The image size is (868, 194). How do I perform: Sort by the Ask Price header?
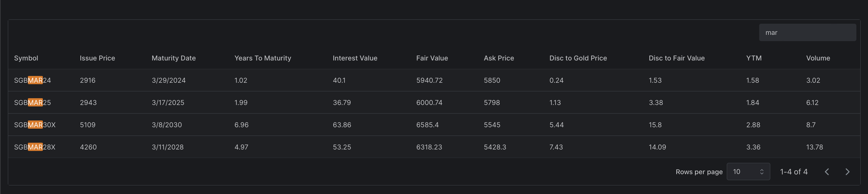(499, 58)
